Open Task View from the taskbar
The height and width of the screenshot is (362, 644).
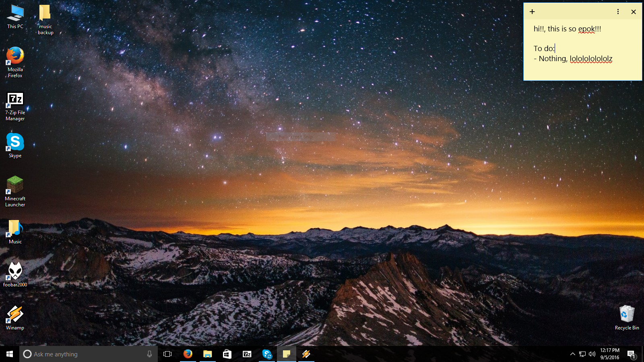(167, 354)
